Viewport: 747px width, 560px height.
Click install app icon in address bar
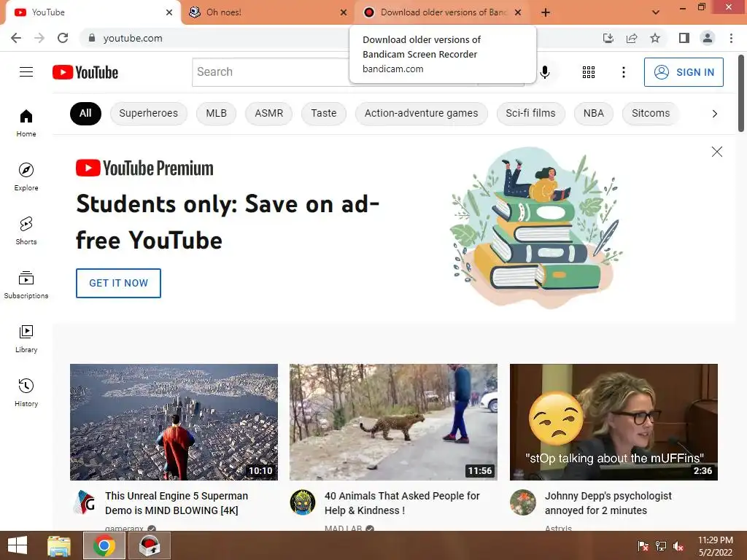pos(608,38)
